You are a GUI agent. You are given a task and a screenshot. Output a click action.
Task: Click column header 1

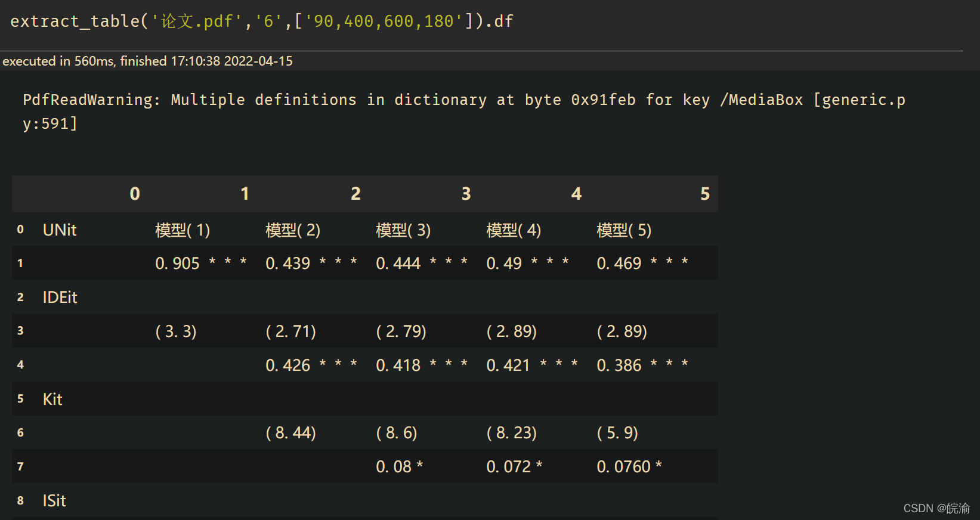click(245, 194)
